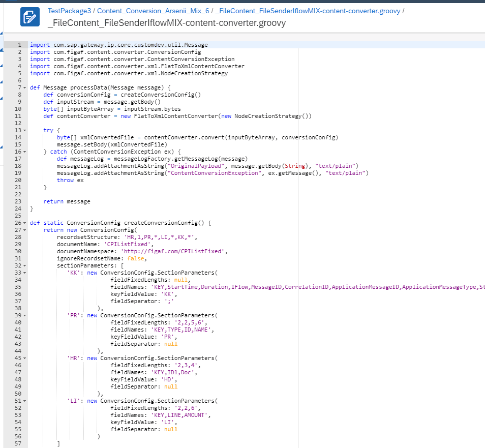
Task: Click 'return message' on line 23
Action: coord(67,201)
